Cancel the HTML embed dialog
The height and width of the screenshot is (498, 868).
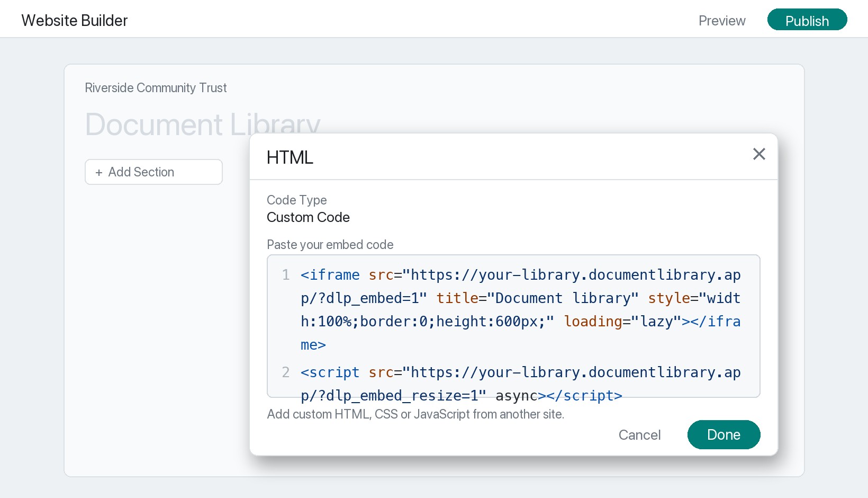click(x=639, y=435)
